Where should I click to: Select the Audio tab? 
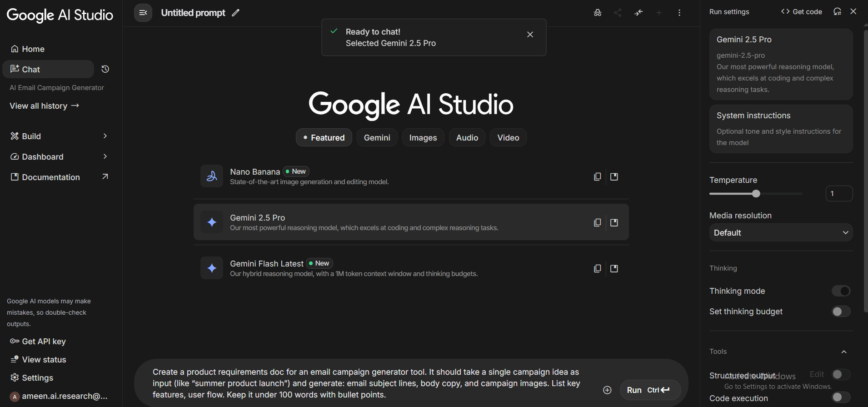[467, 137]
